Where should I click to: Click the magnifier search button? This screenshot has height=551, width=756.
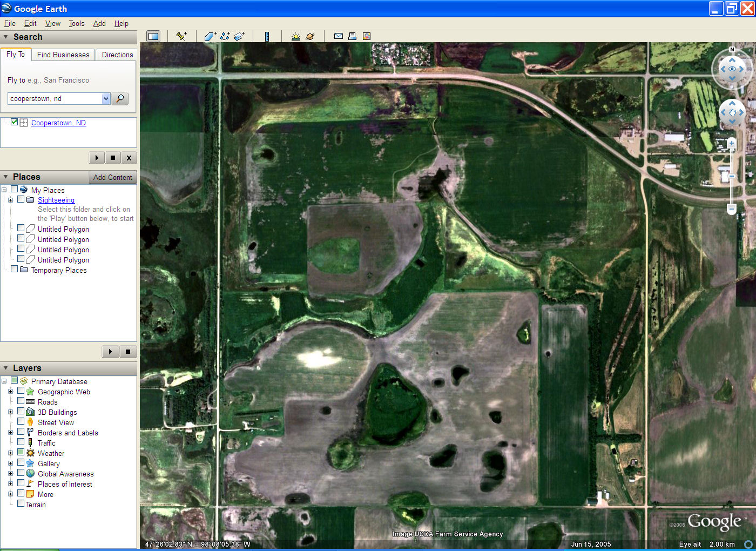click(x=120, y=98)
